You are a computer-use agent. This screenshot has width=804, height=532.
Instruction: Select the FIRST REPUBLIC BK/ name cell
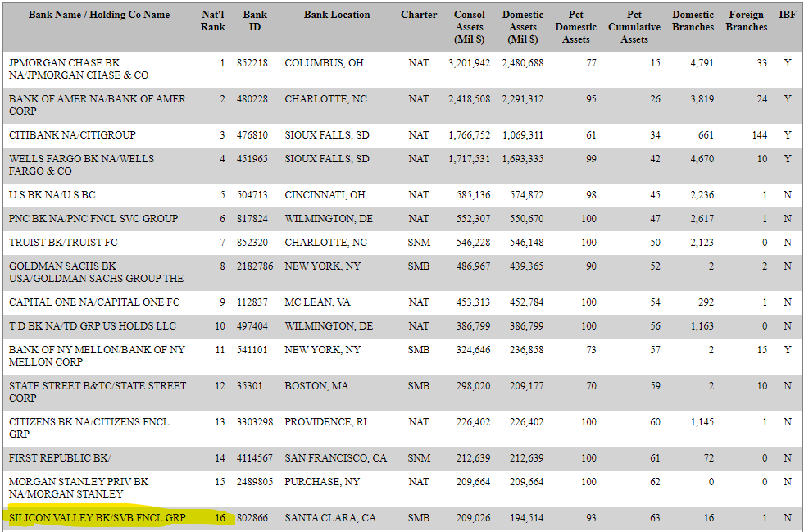click(60, 458)
